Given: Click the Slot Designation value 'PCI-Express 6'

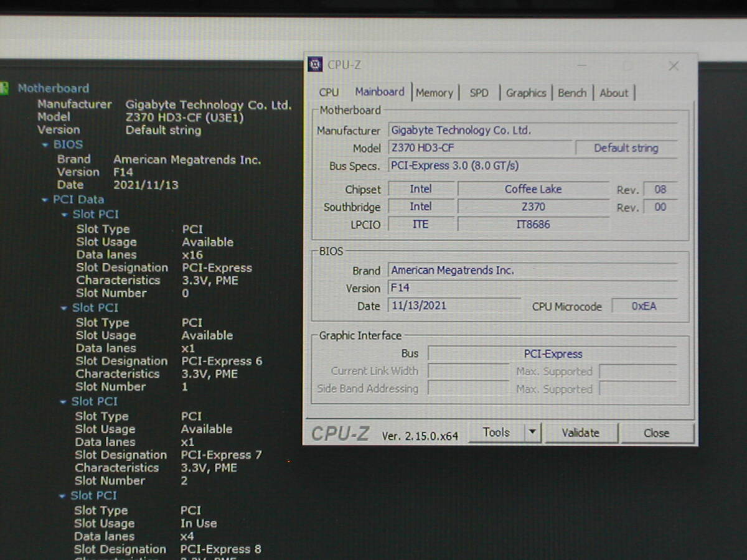Looking at the screenshot, I should [x=222, y=361].
